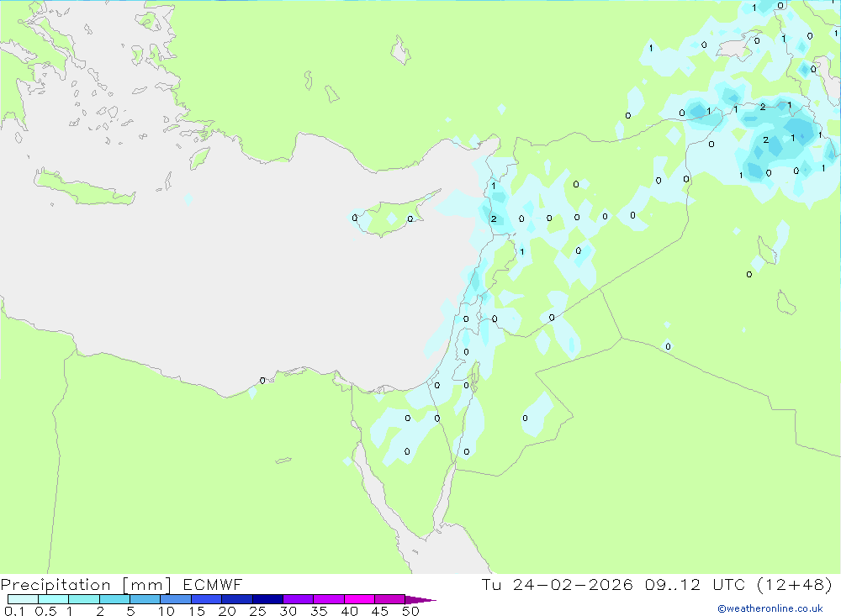This screenshot has height=616, width=841.
Task: Click the legend tick label '0.1'
Action: point(14,611)
